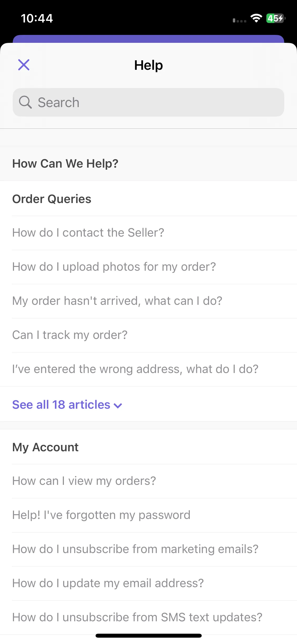Select the Order Queries section header
Viewport: 297px width, 644px height.
pos(52,199)
